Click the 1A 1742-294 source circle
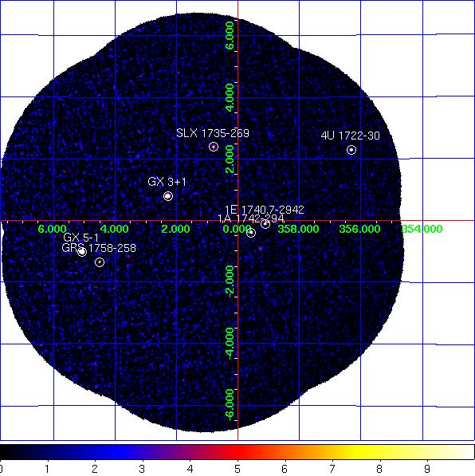Image resolution: width=475 pixels, height=476 pixels. [x=251, y=233]
